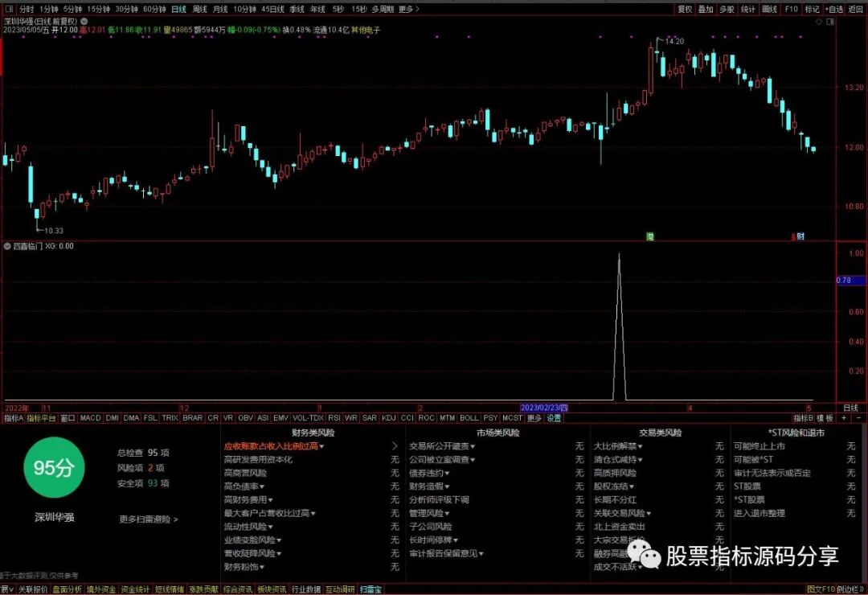Open 资金统计 bottom tab

click(135, 589)
